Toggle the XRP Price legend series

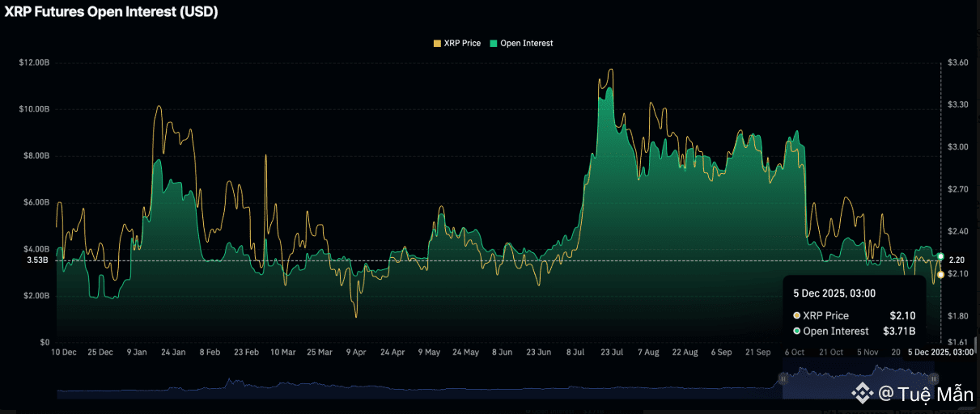pos(463,43)
